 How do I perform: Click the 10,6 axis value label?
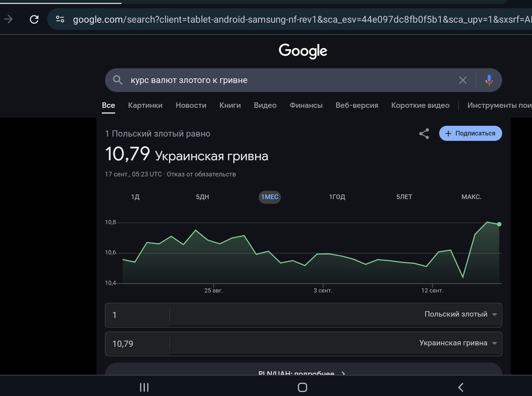[x=110, y=253]
